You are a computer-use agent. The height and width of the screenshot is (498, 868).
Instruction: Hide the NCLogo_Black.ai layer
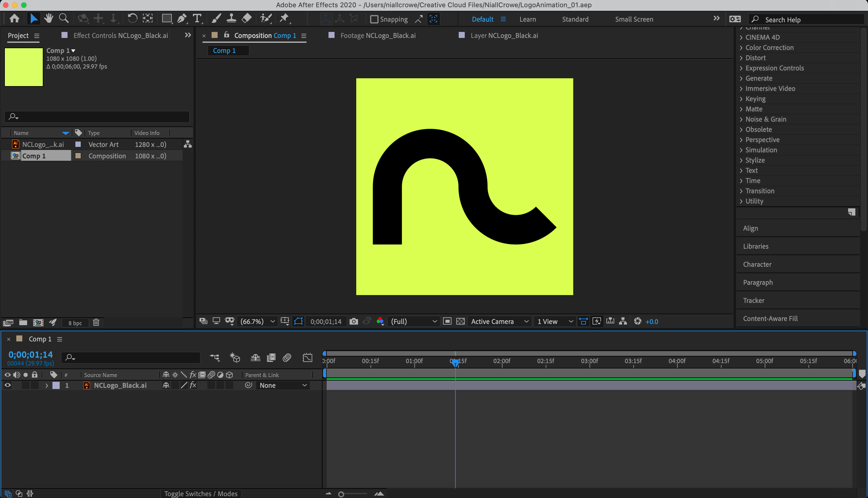(x=8, y=385)
